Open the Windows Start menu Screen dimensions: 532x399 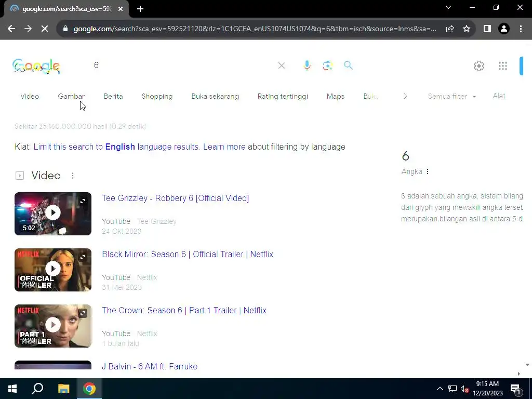pos(12,389)
